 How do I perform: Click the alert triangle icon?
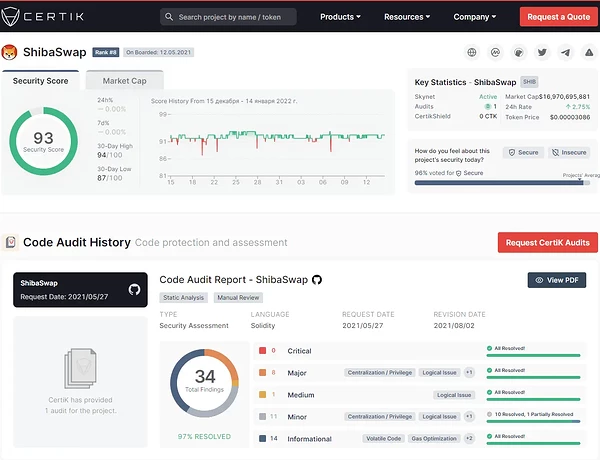click(589, 52)
